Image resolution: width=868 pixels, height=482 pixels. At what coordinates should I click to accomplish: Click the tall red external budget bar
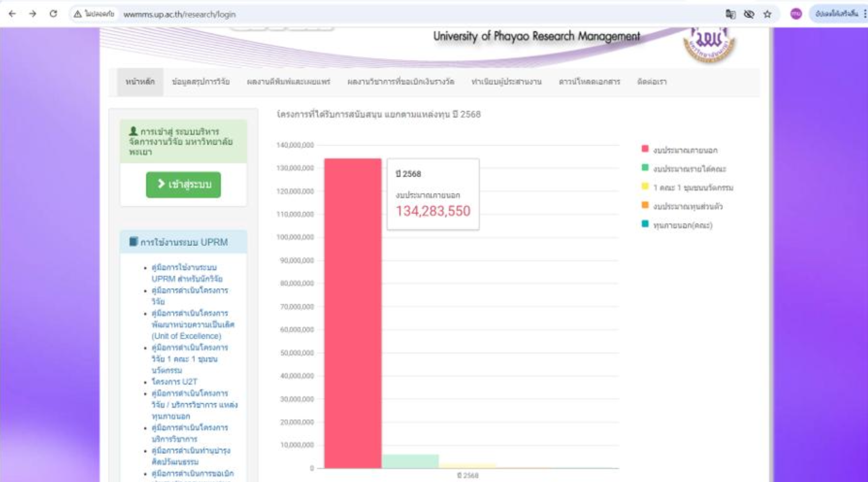[353, 313]
